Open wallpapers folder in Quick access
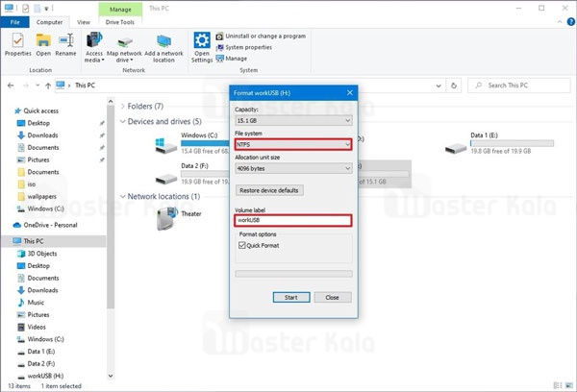Screen dimensions: 577x392 37,196
